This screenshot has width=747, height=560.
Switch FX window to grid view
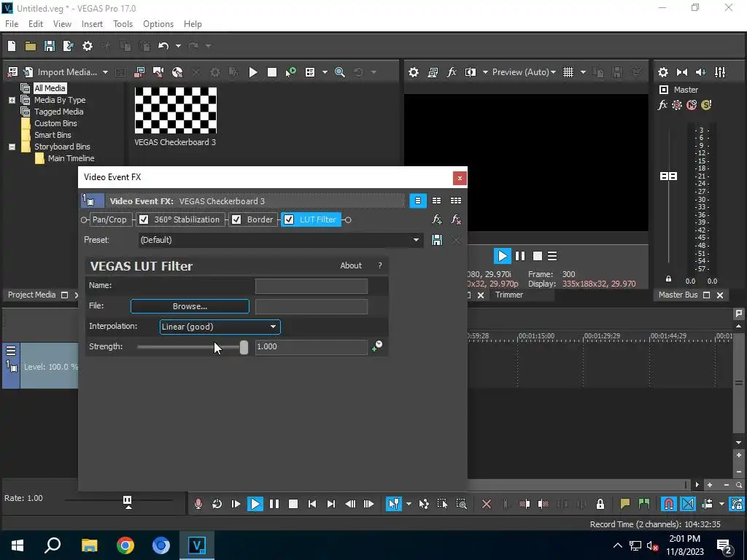(456, 201)
